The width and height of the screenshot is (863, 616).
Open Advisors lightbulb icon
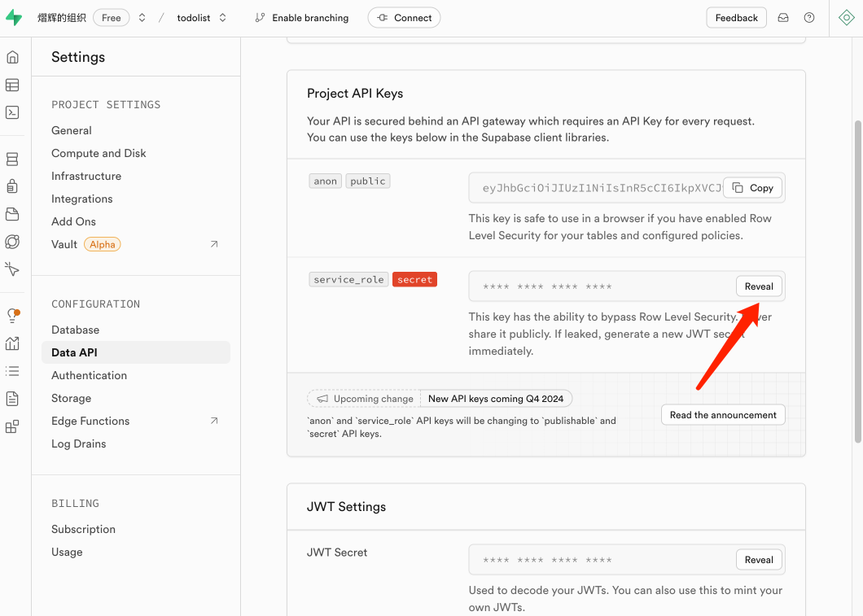(12, 316)
